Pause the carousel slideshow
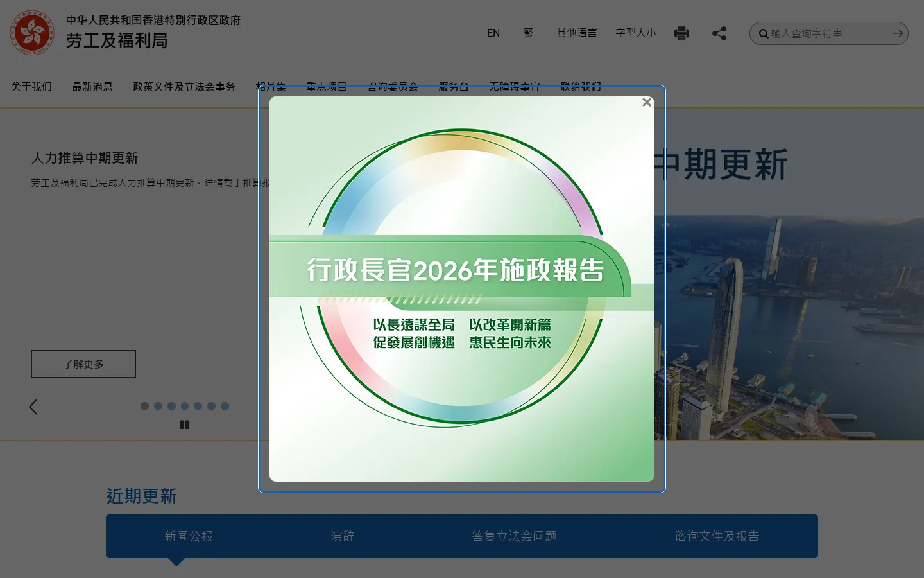This screenshot has width=924, height=578. (x=185, y=425)
